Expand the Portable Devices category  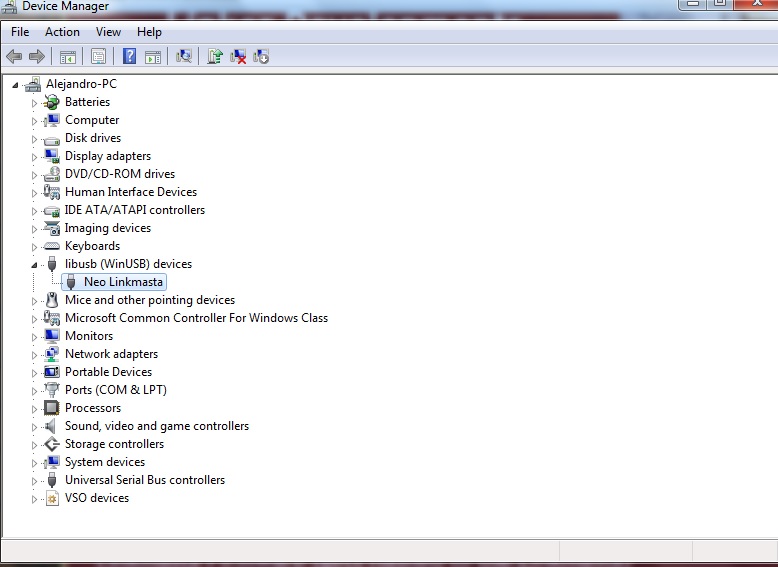pos(34,373)
